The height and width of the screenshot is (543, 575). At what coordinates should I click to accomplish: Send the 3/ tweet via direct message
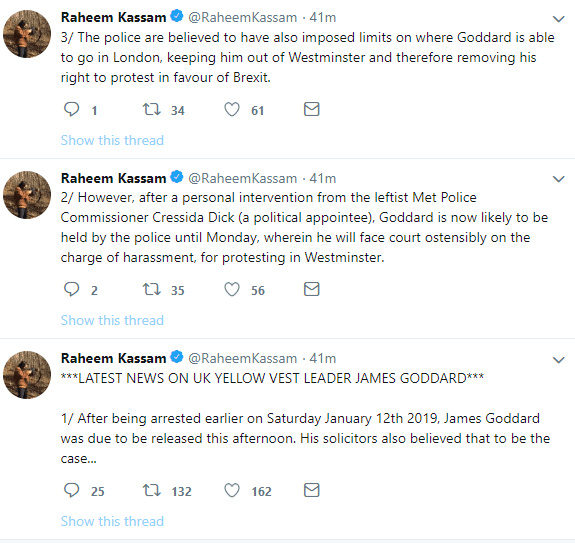[x=312, y=109]
